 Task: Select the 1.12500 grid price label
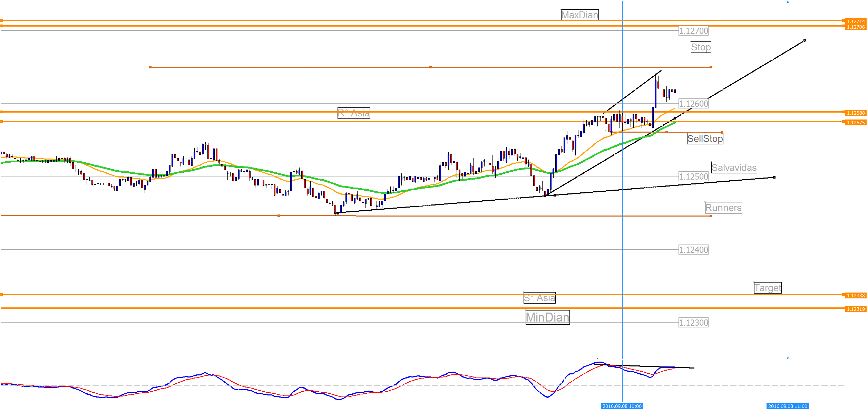point(693,177)
